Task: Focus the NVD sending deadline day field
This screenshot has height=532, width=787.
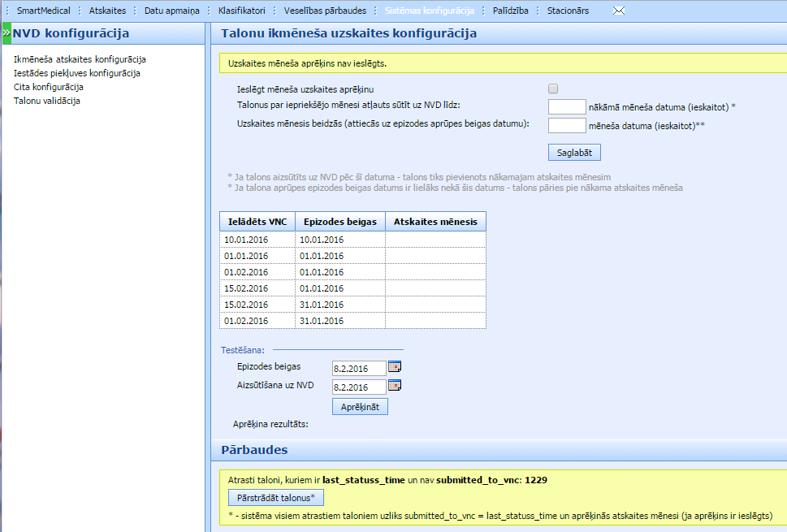Action: point(566,106)
